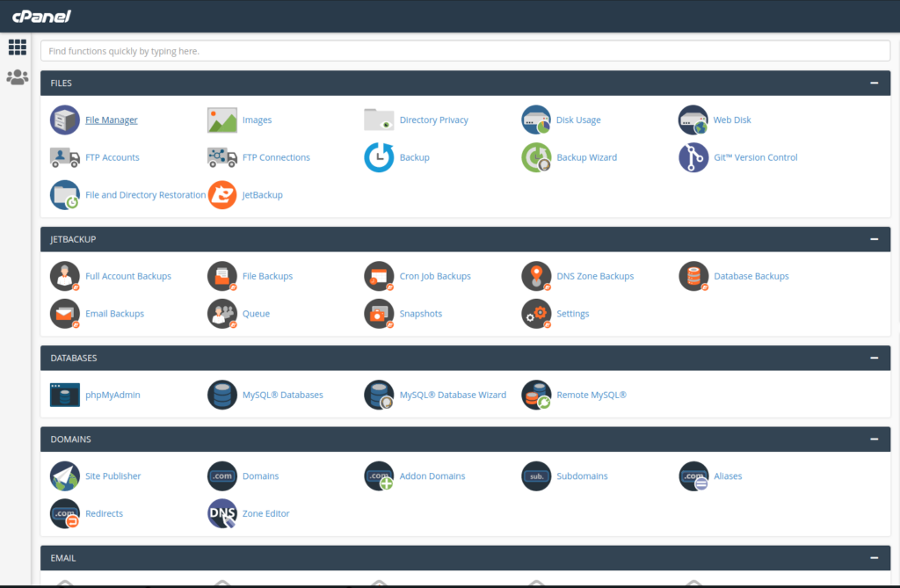Click the Snapshots camera icon
900x588 pixels.
pyautogui.click(x=379, y=314)
